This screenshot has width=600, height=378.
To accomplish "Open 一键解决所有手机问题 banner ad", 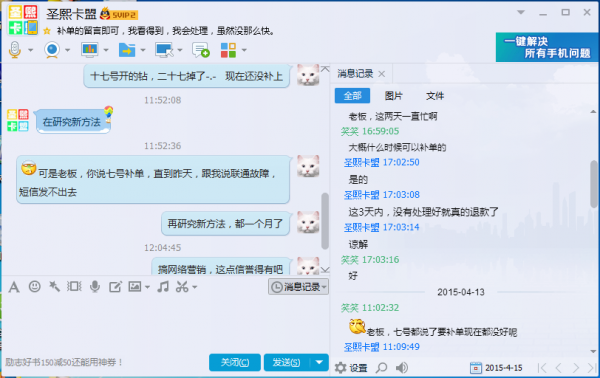I will (547, 47).
